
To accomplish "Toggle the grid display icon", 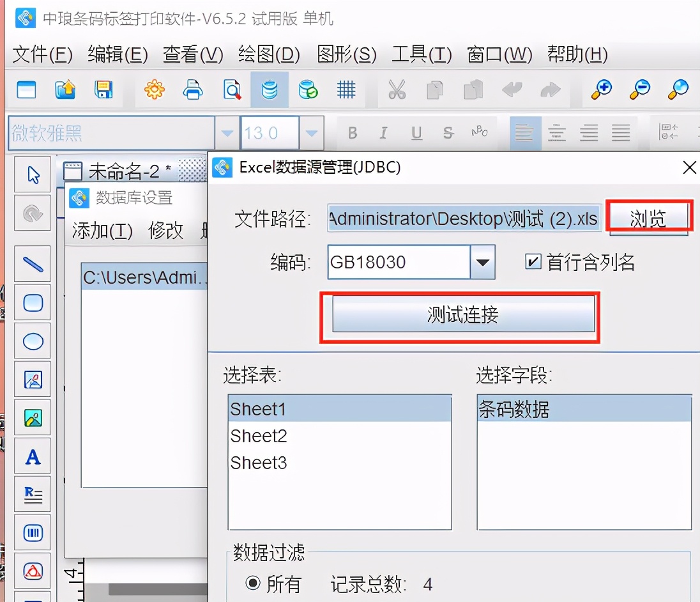I will pos(346,89).
